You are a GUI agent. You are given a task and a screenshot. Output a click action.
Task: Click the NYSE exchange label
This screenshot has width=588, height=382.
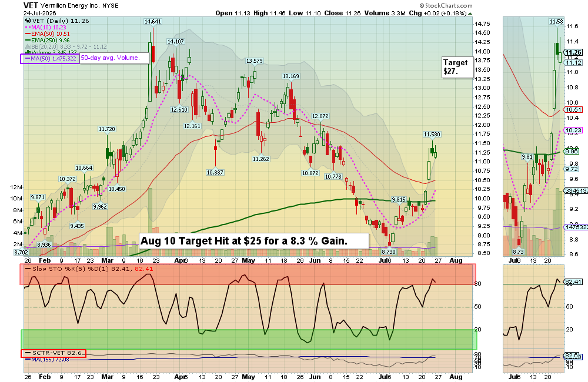(111, 6)
